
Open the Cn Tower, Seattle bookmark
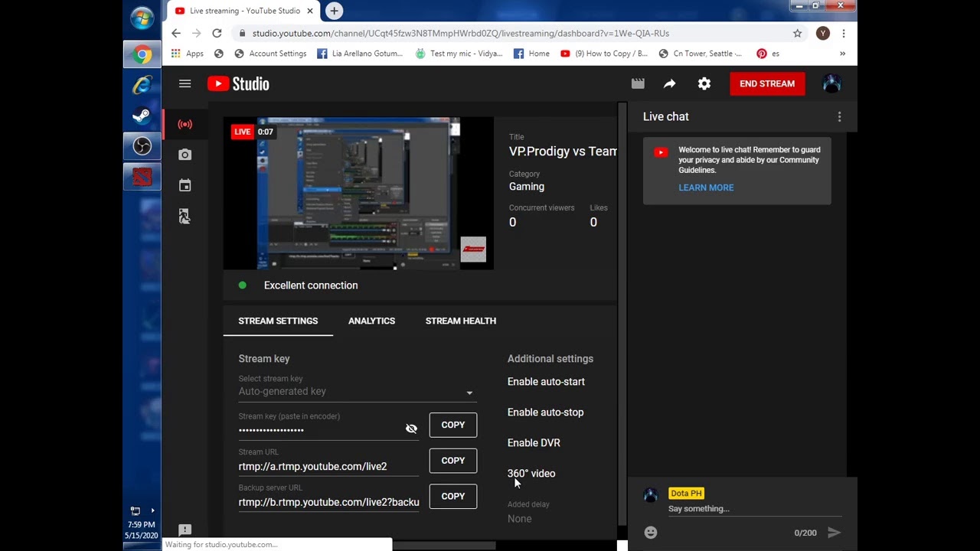(x=701, y=54)
